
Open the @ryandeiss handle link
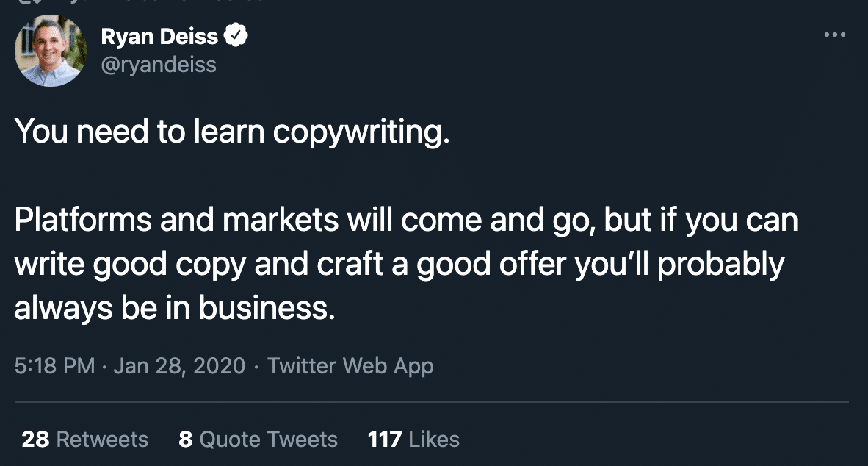click(159, 65)
